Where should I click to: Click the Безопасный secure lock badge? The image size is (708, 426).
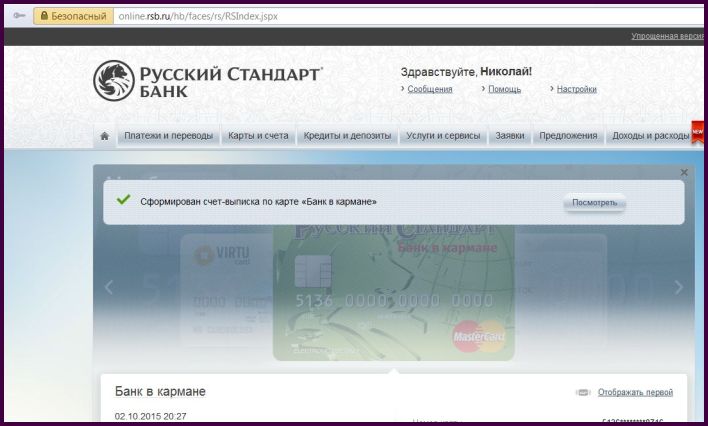74,16
